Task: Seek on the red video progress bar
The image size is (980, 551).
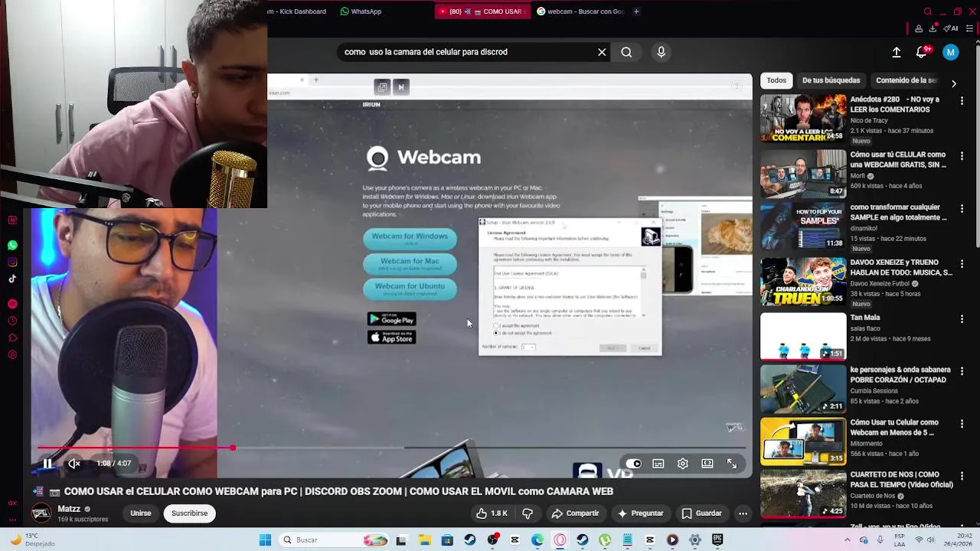Action: pos(390,448)
